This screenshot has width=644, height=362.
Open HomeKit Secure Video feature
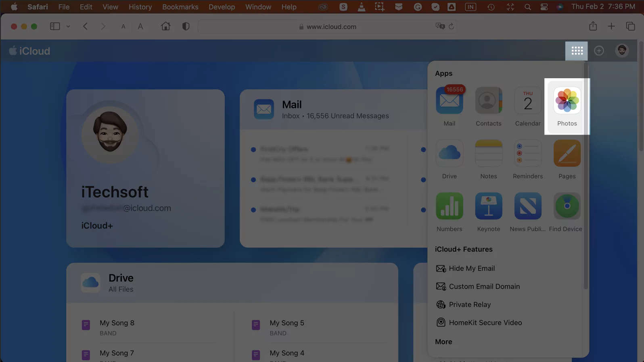pyautogui.click(x=479, y=323)
